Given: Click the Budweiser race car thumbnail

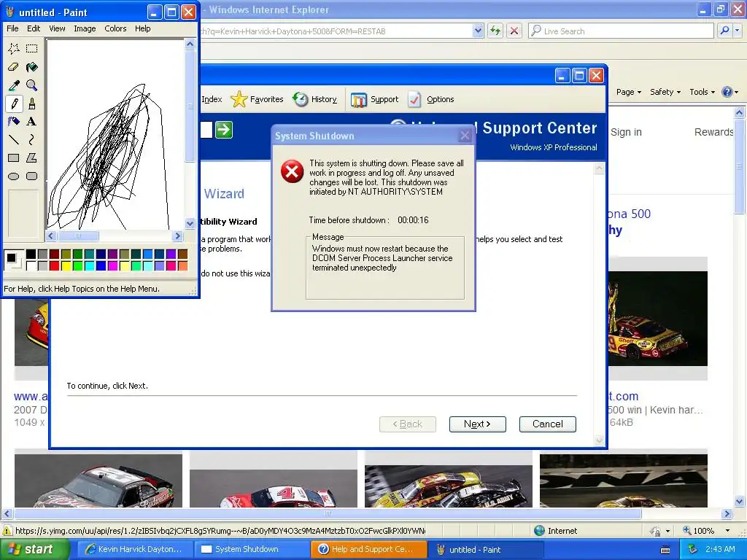Looking at the screenshot, I should pyautogui.click(x=98, y=481).
